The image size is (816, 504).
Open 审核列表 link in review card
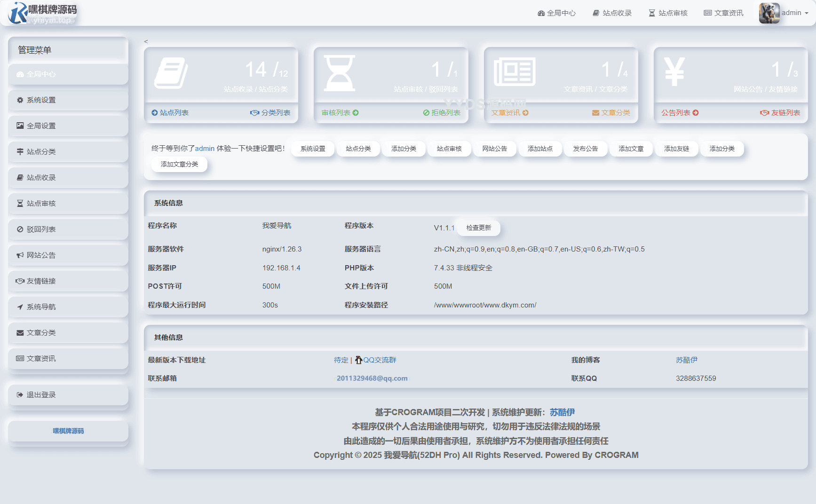click(x=340, y=113)
